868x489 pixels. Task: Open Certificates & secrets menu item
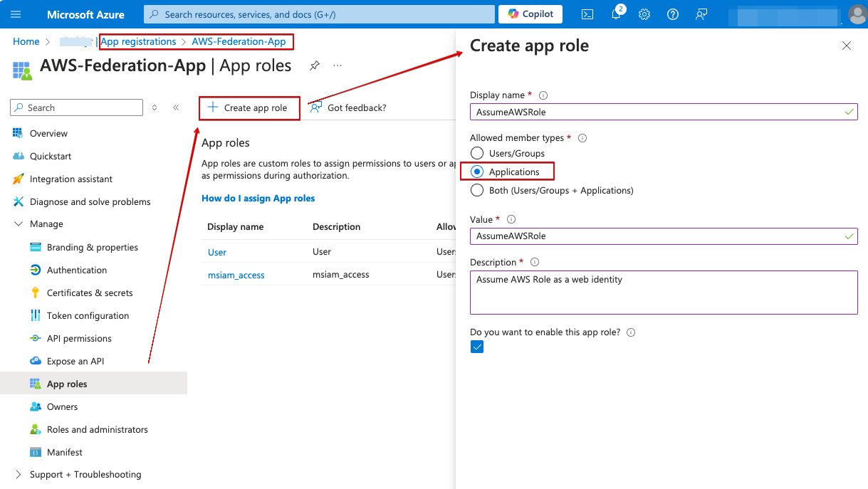point(90,293)
